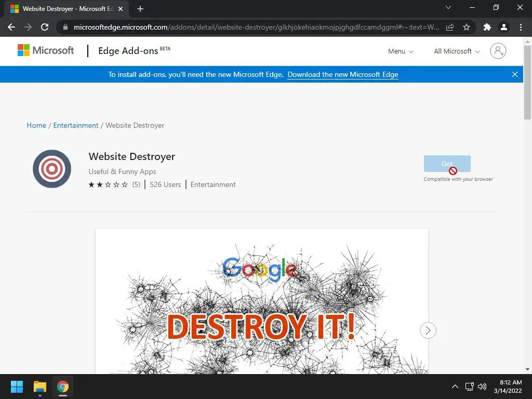Viewport: 532px width, 399px height.
Task: Open a new tab with plus icon
Action: (140, 9)
